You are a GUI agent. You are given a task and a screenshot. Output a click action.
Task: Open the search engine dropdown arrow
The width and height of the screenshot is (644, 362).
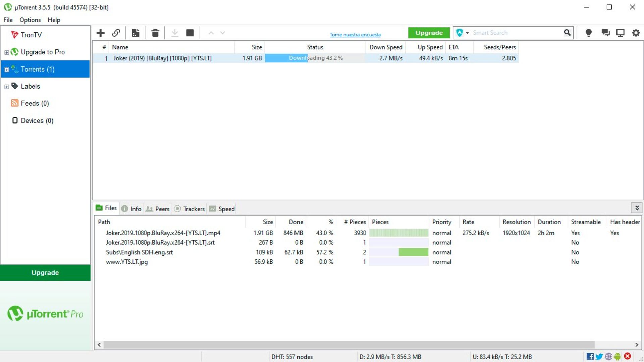click(467, 33)
